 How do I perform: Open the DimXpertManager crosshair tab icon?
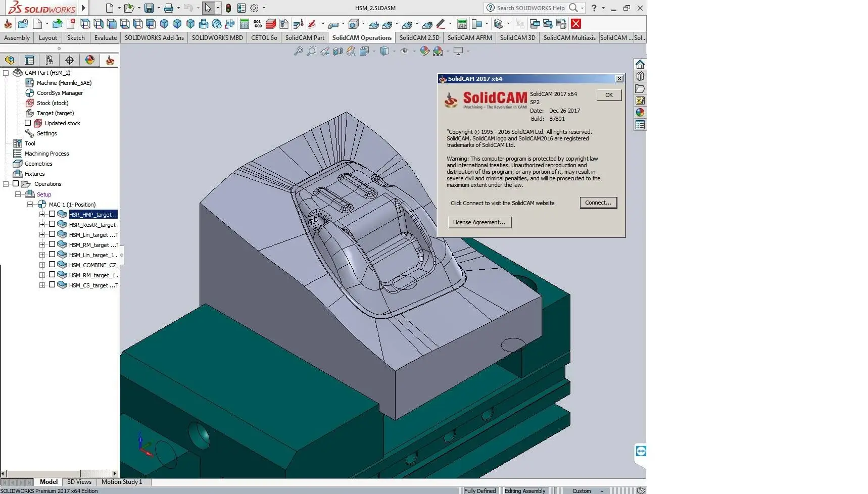tap(70, 60)
